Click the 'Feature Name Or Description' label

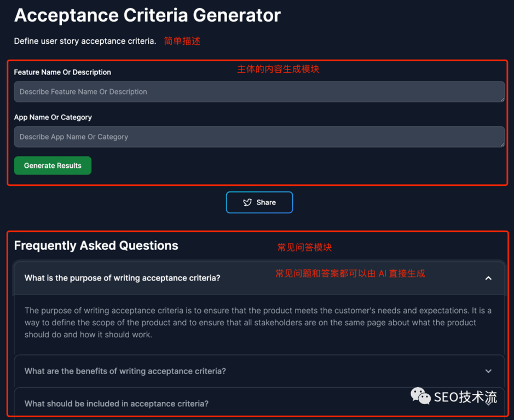[x=62, y=72]
